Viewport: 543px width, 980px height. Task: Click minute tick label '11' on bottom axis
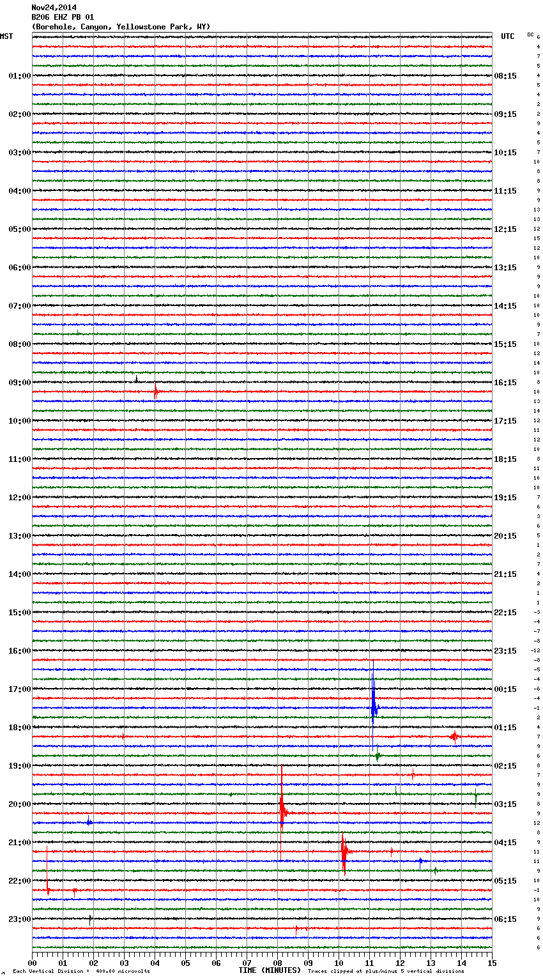tap(369, 963)
